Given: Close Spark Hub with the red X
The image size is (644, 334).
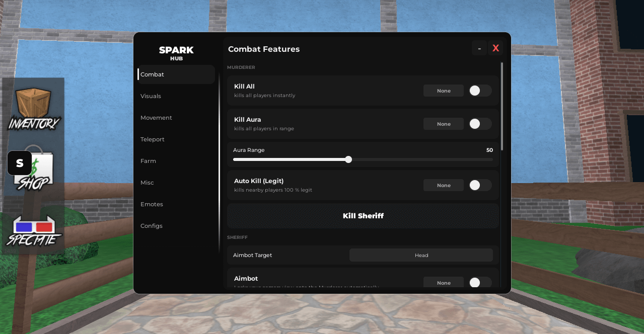Looking at the screenshot, I should 495,48.
